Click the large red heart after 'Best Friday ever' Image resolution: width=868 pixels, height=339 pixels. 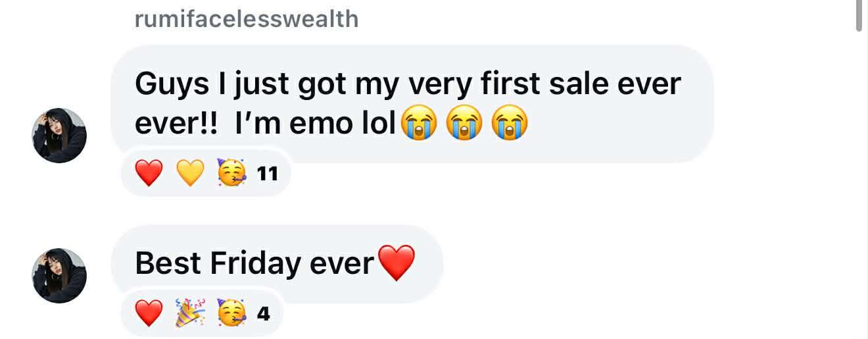395,263
